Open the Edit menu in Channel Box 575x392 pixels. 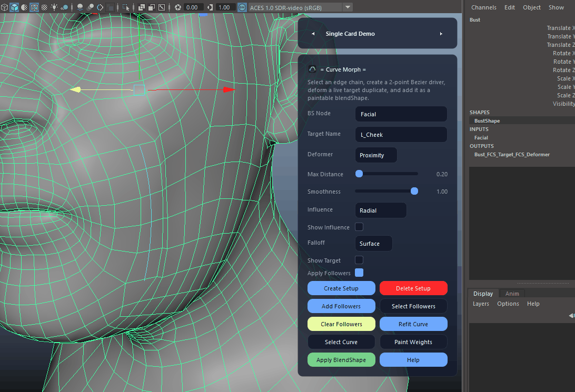(x=509, y=7)
